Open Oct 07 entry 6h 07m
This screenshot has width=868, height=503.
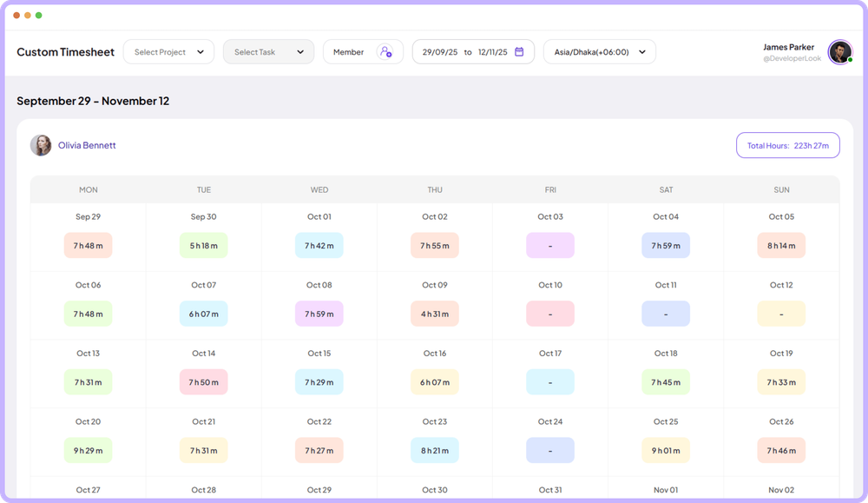point(204,314)
